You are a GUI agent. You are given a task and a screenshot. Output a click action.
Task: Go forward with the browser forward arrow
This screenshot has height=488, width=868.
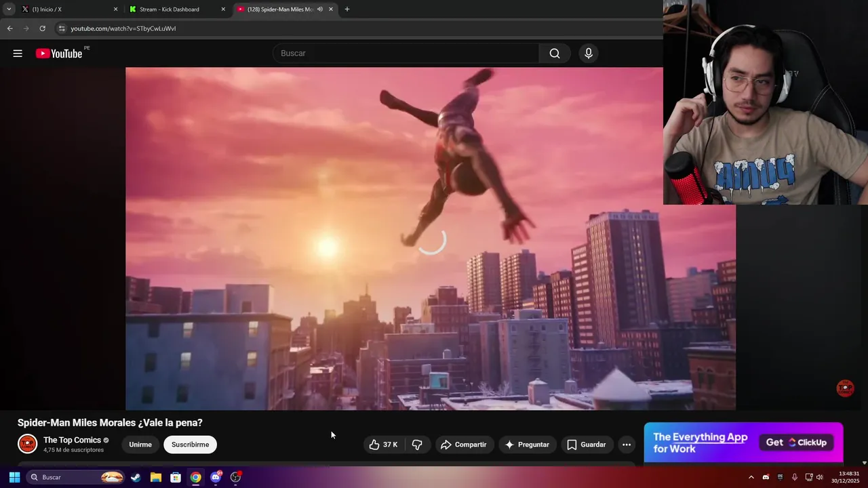(26, 28)
